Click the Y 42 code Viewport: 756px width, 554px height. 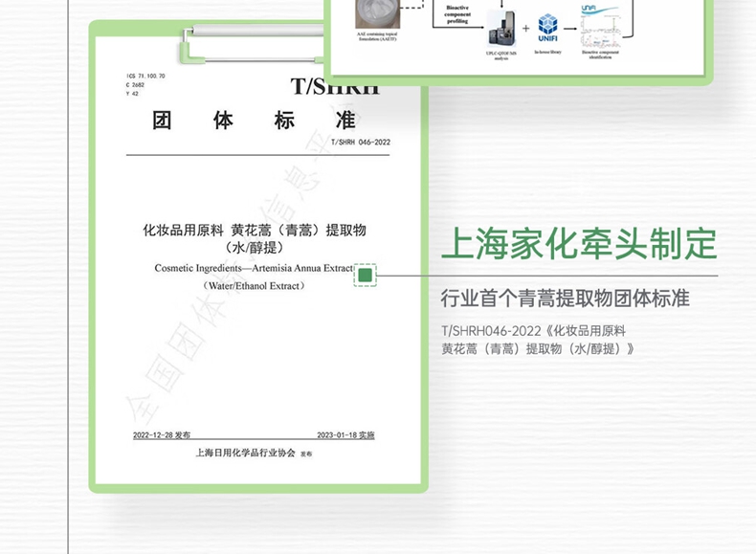[x=132, y=94]
